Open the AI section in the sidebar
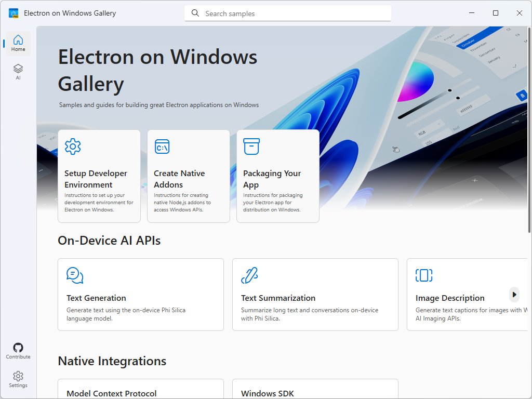Screen dimensions: 532x399 (x=18, y=72)
